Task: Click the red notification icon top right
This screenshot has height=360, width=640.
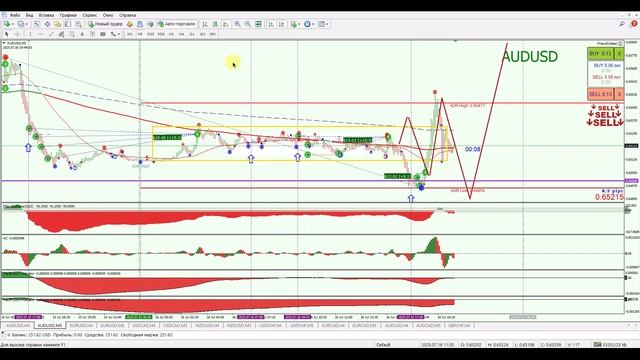Action: pyautogui.click(x=634, y=24)
